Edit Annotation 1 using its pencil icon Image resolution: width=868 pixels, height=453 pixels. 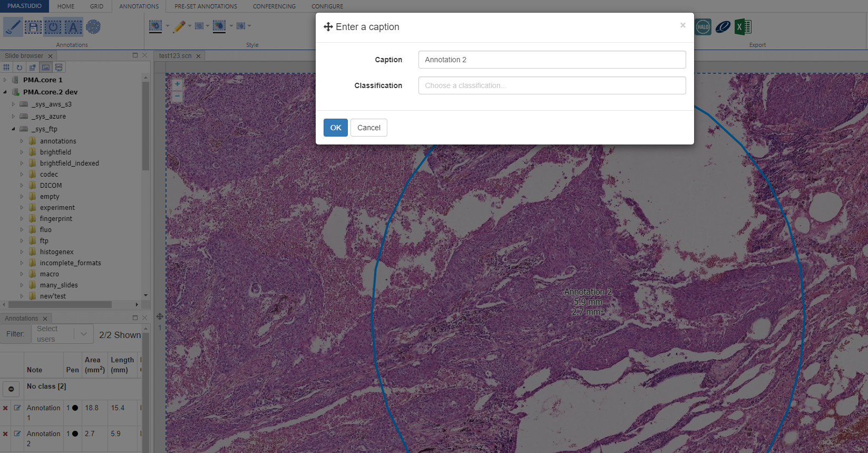17,408
